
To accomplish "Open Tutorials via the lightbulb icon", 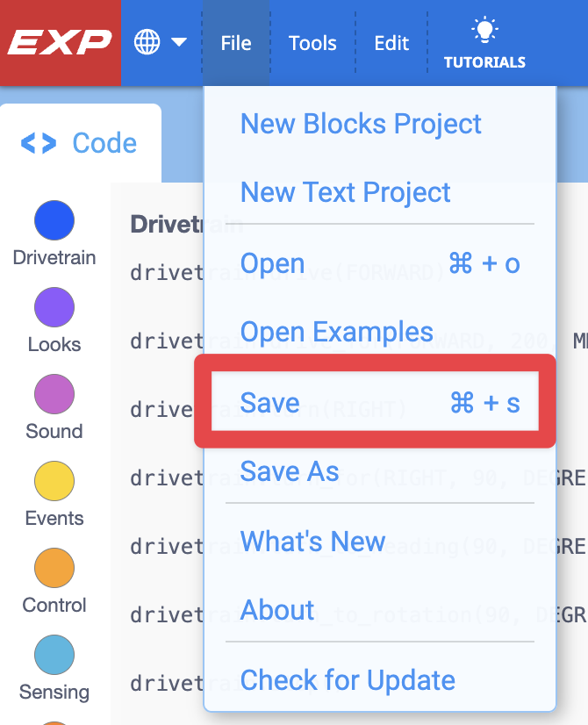I will point(485,41).
